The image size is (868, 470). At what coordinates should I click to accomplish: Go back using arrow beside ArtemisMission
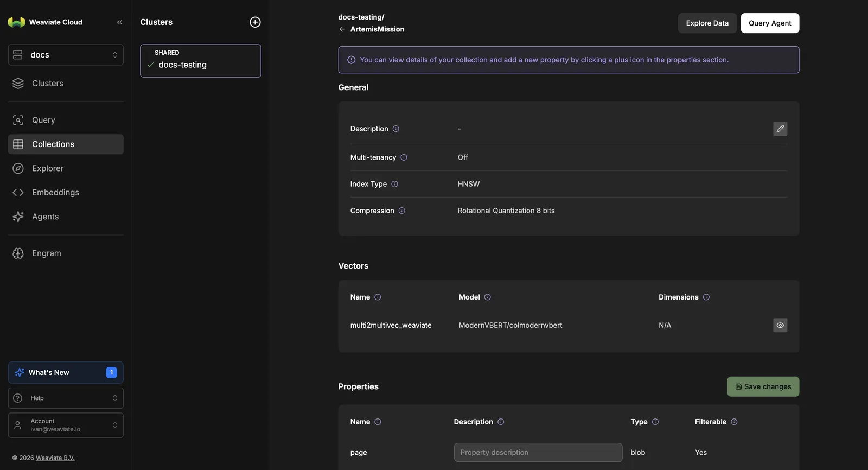(342, 29)
